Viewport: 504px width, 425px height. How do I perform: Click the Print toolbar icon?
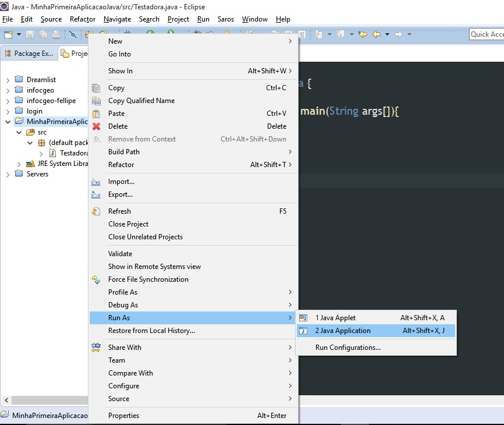pos(56,34)
